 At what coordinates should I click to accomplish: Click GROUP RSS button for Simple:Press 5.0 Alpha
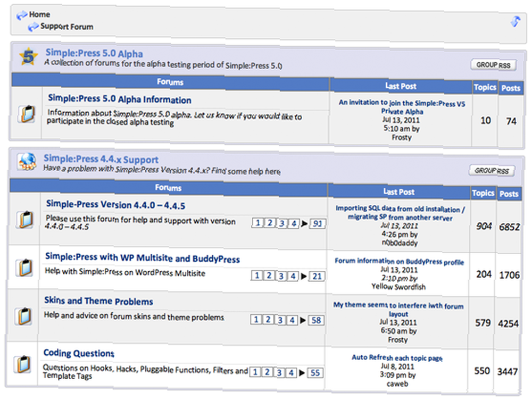(x=493, y=65)
